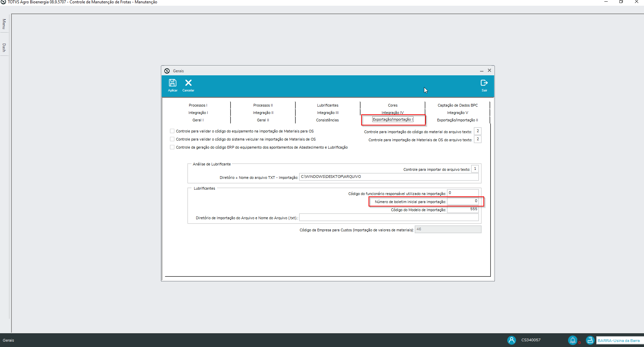Open the user profile icon in status bar

point(512,340)
